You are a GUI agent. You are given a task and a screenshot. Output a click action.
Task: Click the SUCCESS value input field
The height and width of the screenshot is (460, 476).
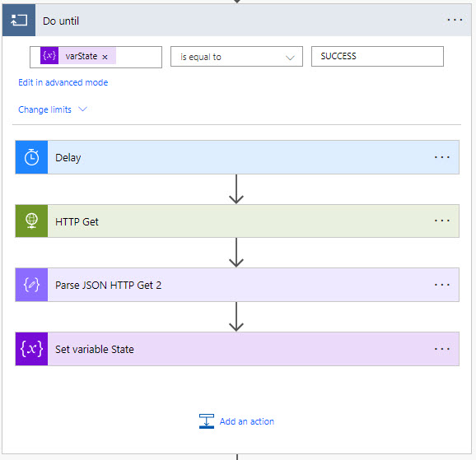coord(377,57)
